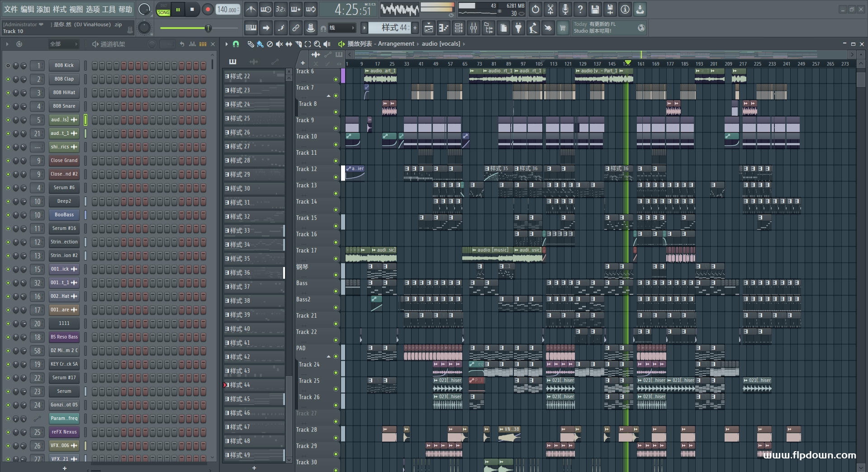Viewport: 868px width, 472px height.
Task: Click the microphone one-click recording icon
Action: (x=565, y=9)
